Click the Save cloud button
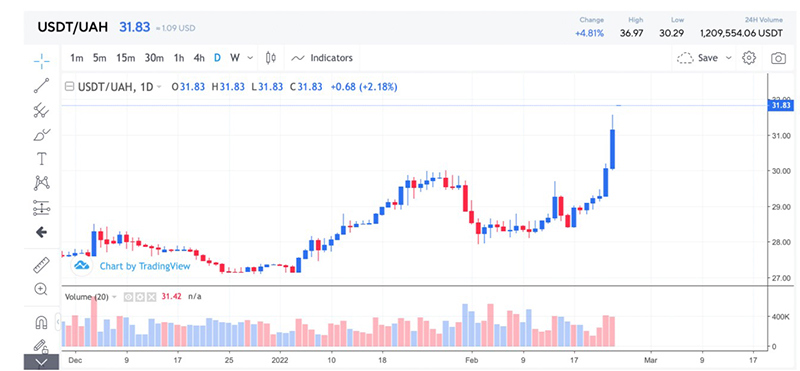Screen dimensions: 800x371 [x=697, y=58]
